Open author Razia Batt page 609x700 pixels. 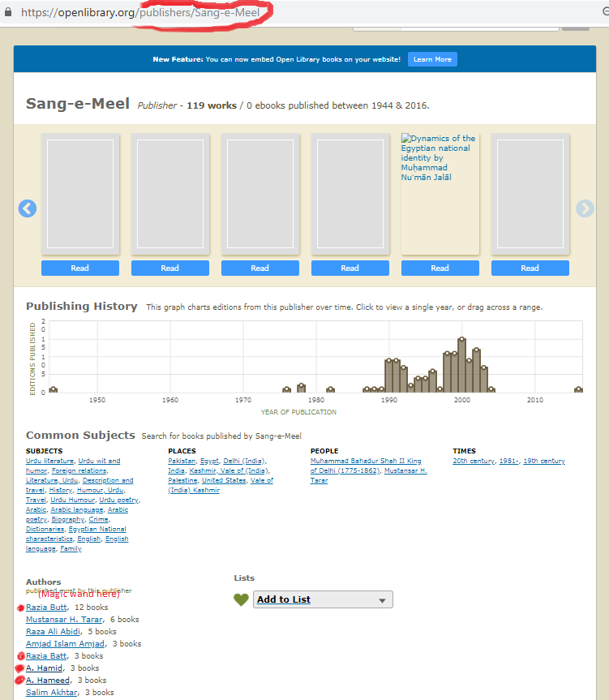coord(46,656)
